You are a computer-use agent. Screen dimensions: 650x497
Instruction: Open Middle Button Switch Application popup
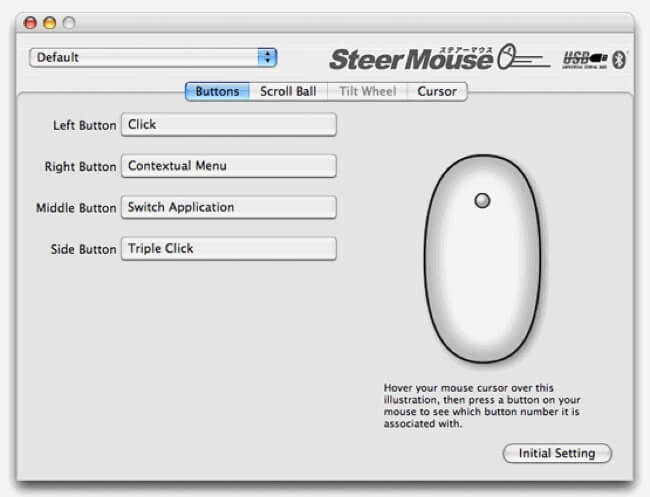(229, 207)
